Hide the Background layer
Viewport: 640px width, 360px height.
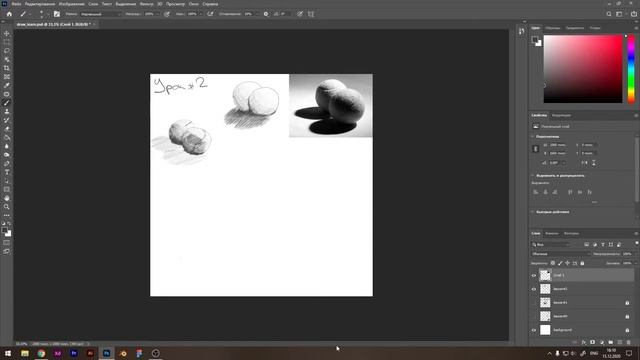533,330
